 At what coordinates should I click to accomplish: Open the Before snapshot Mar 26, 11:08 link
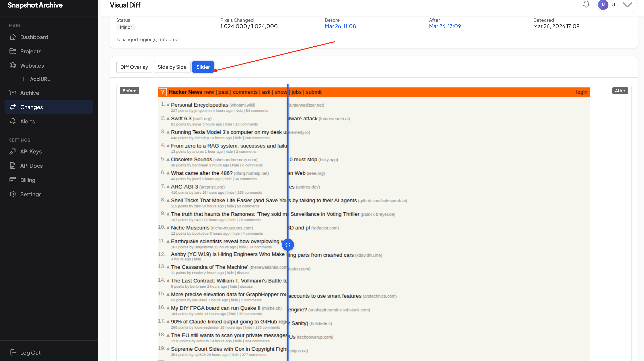(x=340, y=26)
